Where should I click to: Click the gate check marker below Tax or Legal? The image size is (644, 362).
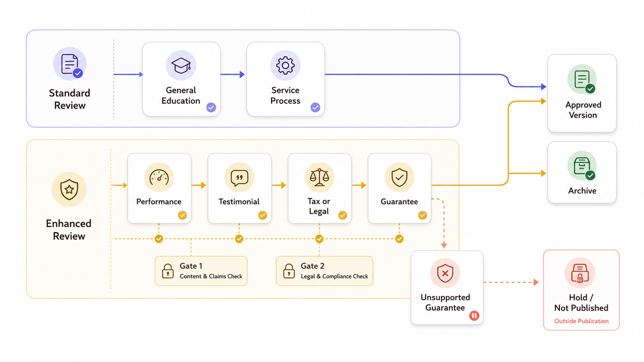point(319,239)
